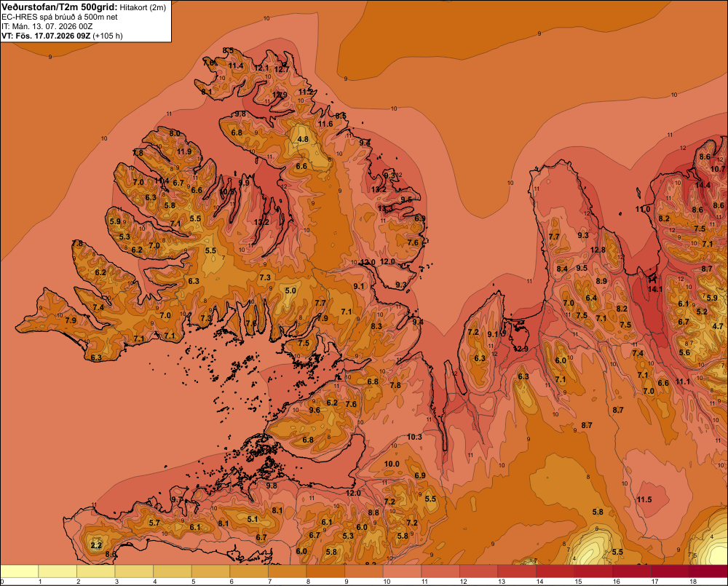Viewport: 728px width, 586px height.
Task: Click the 10.3 temperature value on the map
Action: coord(415,437)
